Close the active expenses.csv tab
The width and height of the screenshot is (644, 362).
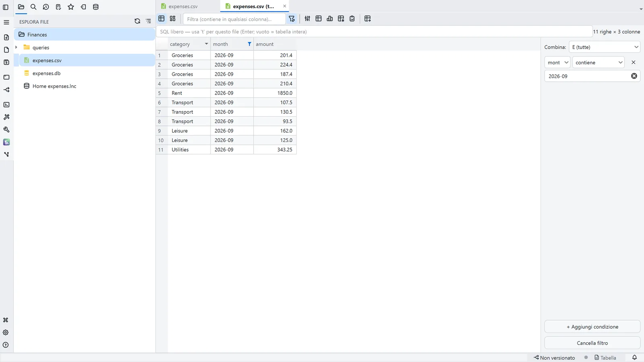285,6
